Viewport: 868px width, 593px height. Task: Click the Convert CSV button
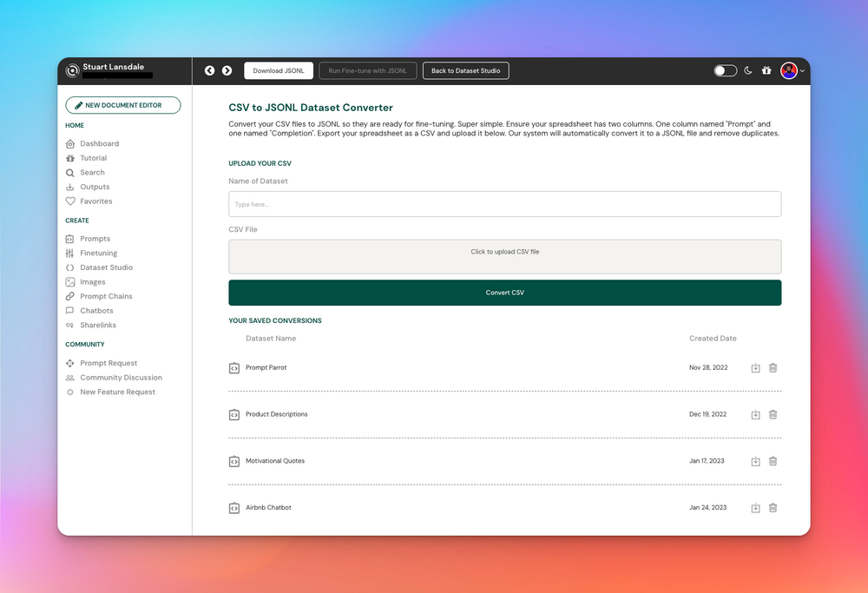(505, 293)
